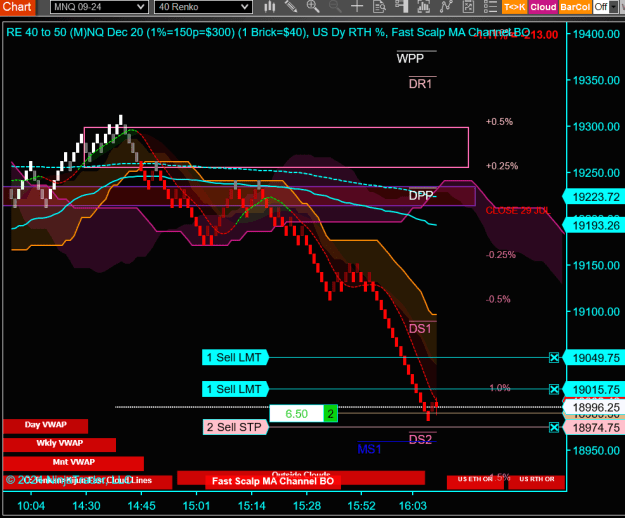This screenshot has height=518, width=625.
Task: Click the 18950.00 price axis label
Action: 596,451
